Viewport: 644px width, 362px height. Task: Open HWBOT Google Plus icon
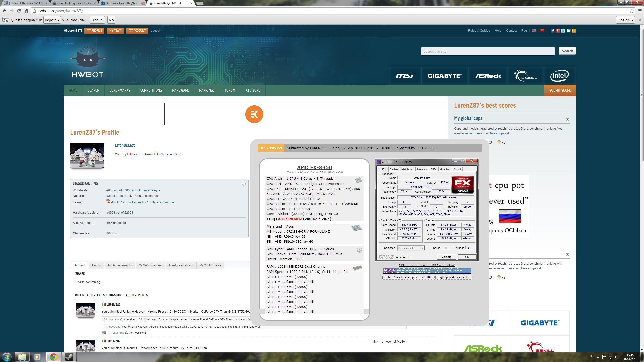558,31
